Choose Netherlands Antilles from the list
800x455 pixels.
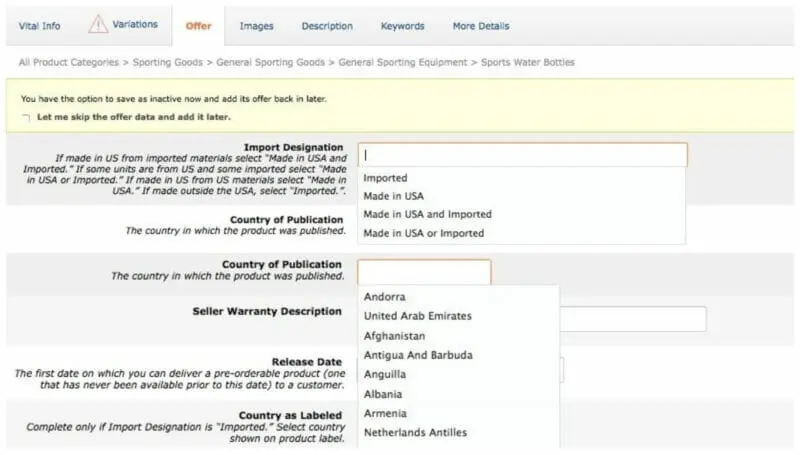415,433
